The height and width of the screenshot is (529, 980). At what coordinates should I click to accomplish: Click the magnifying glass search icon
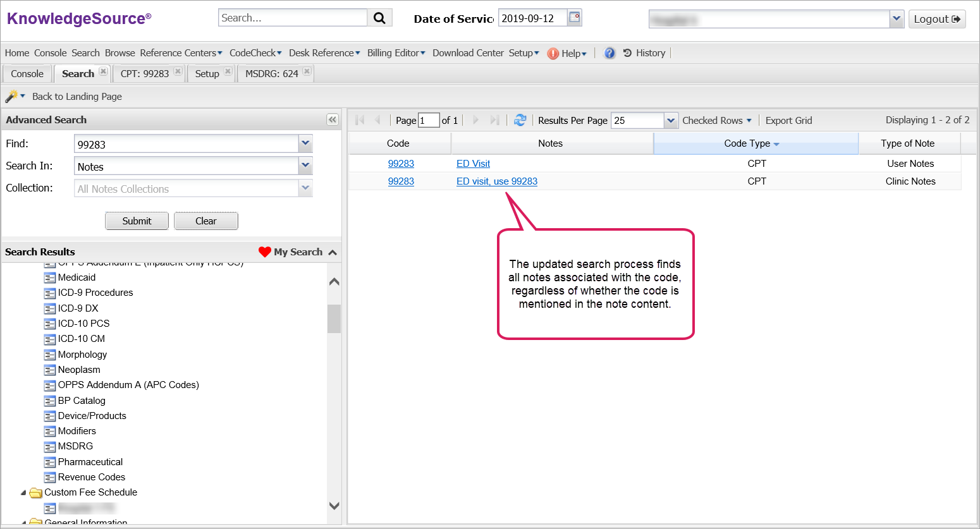[379, 18]
